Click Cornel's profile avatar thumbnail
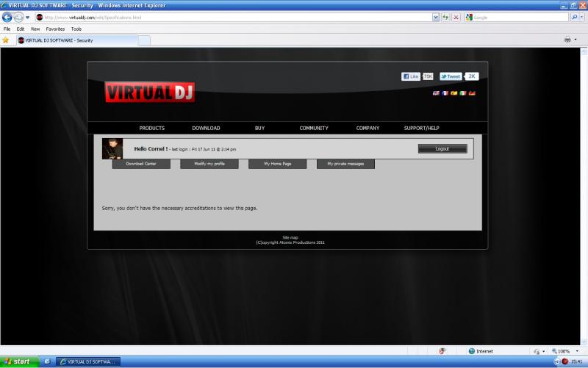The image size is (588, 368). pos(112,149)
